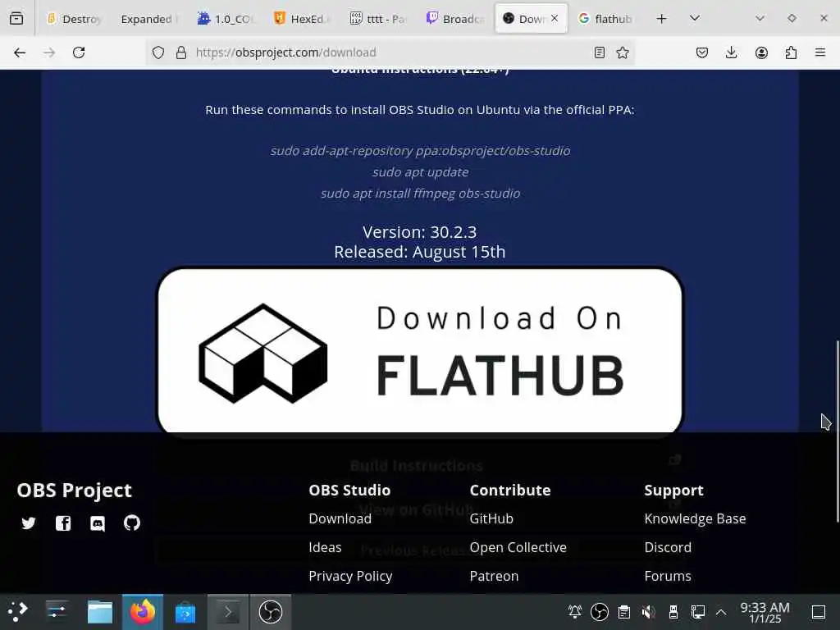Switch to the Expanded tab
The image size is (840, 630).
click(x=148, y=19)
